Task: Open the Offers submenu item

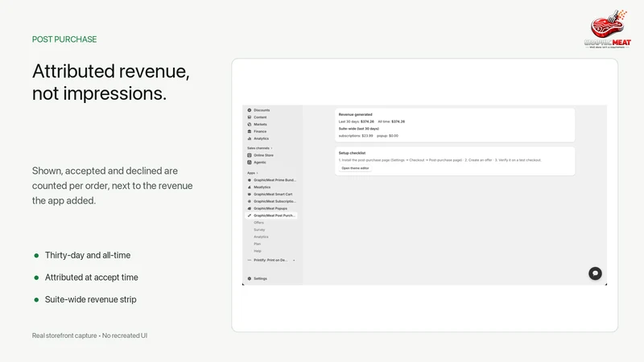Action: [258, 223]
